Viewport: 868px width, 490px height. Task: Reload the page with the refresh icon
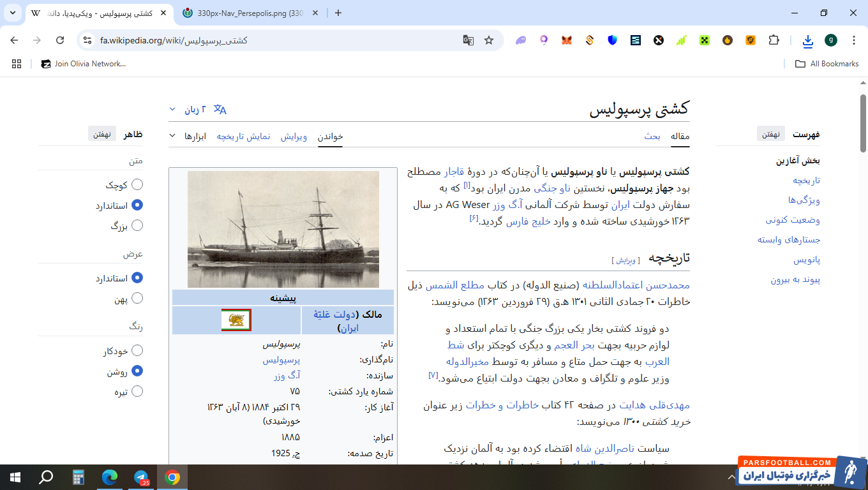coord(60,40)
